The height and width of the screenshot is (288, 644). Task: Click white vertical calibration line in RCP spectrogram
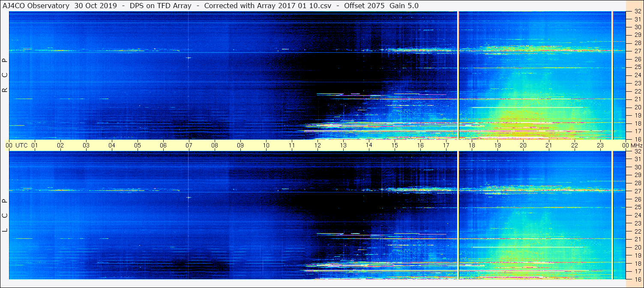[x=458, y=75]
